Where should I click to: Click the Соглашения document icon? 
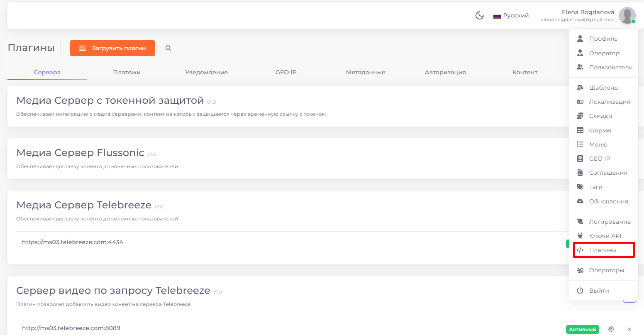point(580,173)
